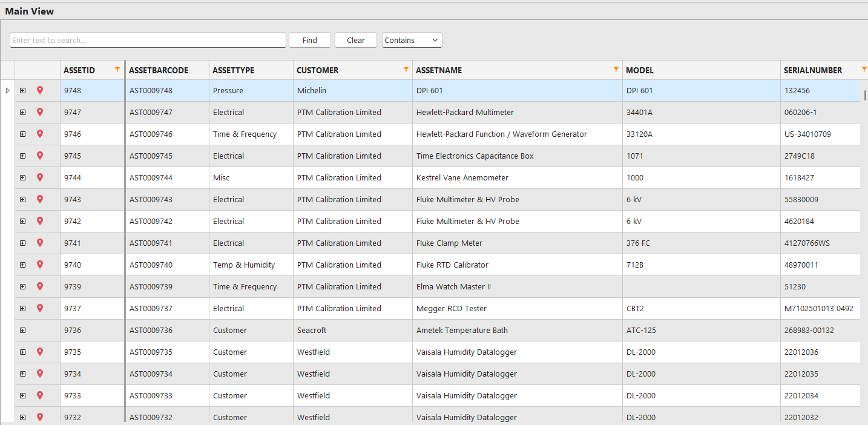868x425 pixels.
Task: Click location pin icon for asset 9733
Action: tap(40, 395)
